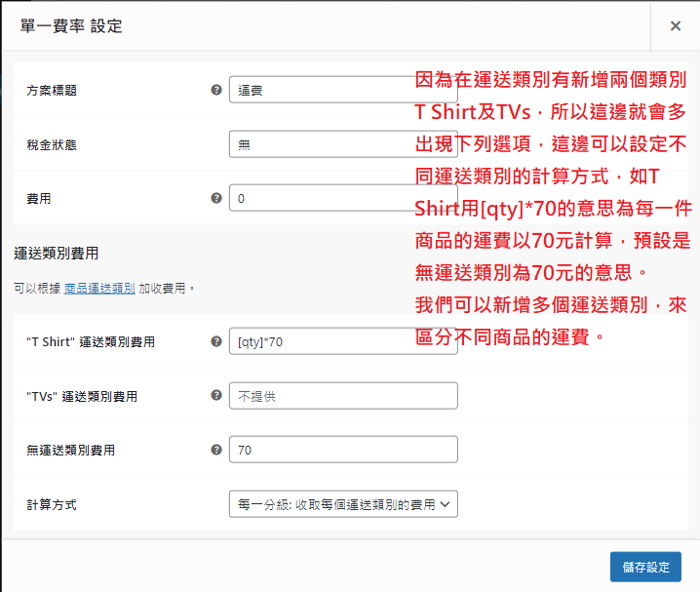Click help icon next to 方案標題
The width and height of the screenshot is (700, 592).
[x=216, y=90]
